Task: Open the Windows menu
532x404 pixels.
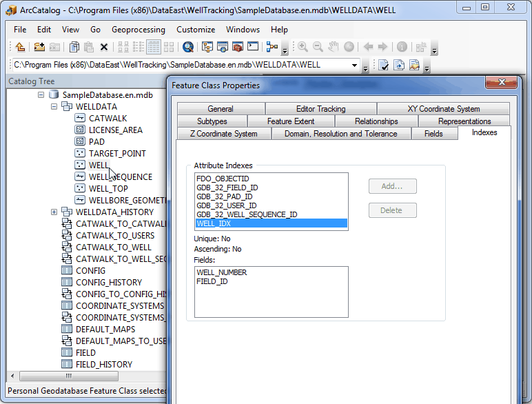Action: tap(243, 30)
